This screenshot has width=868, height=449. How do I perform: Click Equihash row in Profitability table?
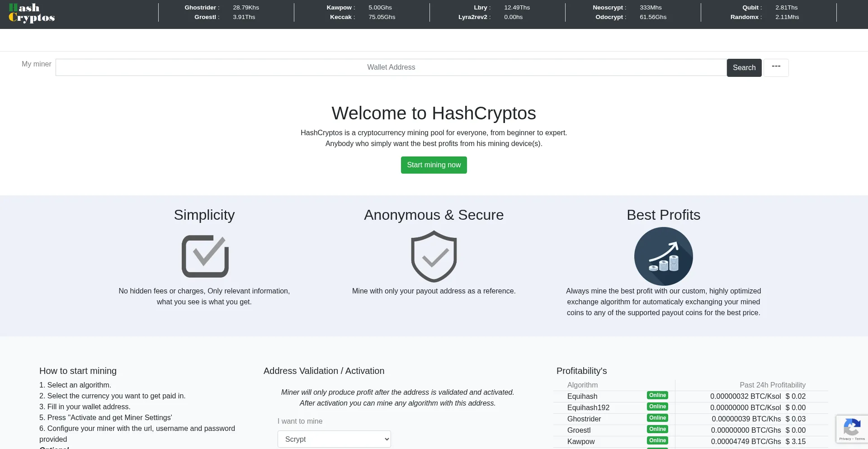(691, 397)
